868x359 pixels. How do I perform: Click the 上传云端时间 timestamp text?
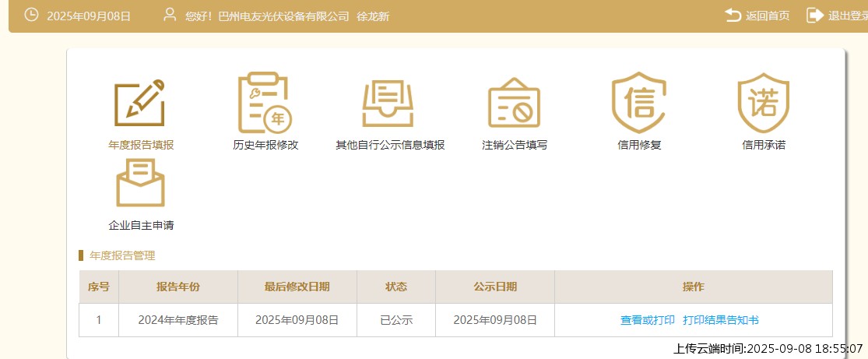tap(768, 349)
